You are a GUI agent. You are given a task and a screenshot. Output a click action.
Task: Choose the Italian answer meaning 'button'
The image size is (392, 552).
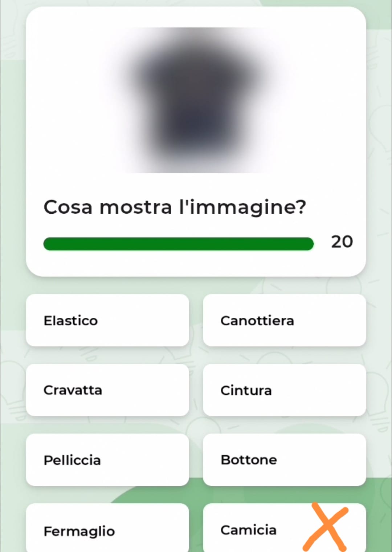[x=284, y=460]
